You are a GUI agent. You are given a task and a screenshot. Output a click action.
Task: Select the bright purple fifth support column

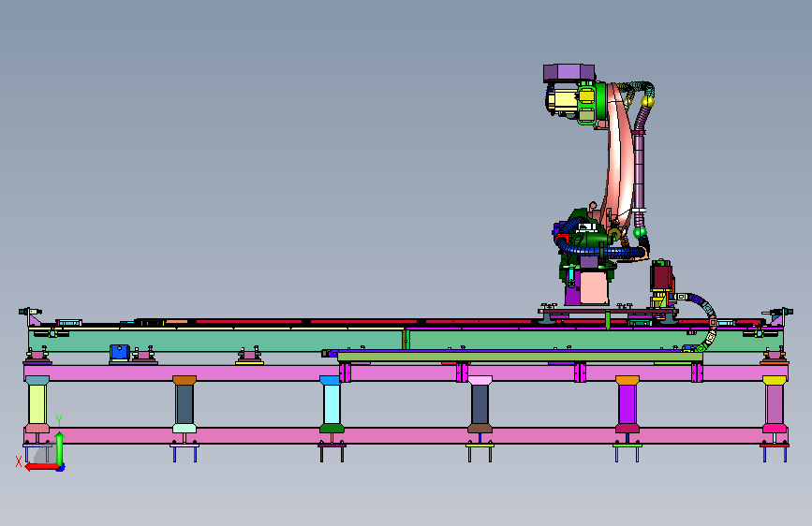pyautogui.click(x=627, y=404)
